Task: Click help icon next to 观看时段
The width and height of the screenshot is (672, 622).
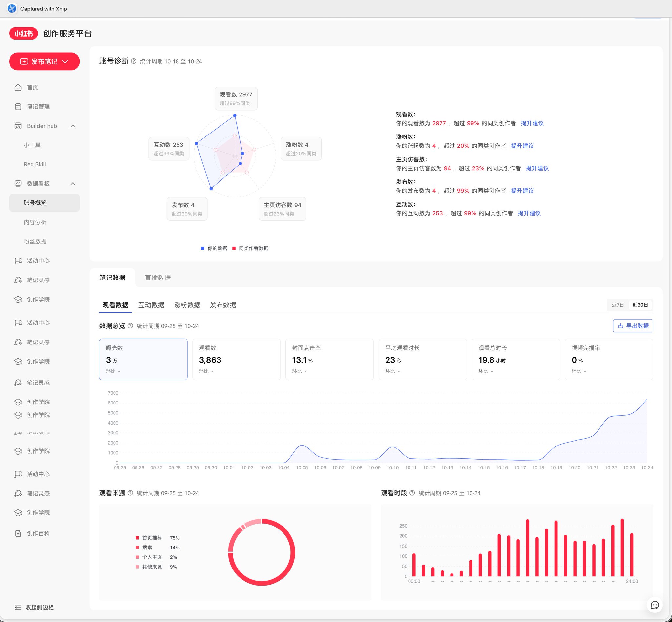Action: click(412, 493)
